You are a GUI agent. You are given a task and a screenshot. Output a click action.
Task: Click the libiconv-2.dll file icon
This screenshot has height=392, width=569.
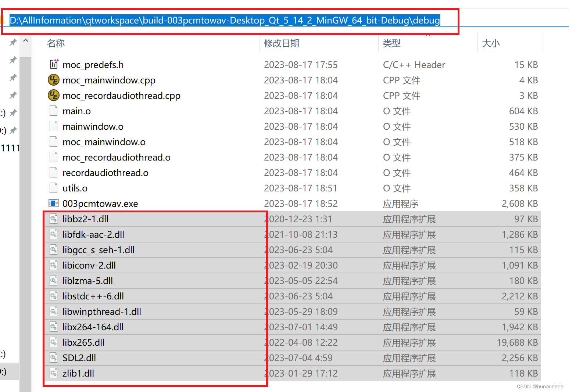point(54,265)
